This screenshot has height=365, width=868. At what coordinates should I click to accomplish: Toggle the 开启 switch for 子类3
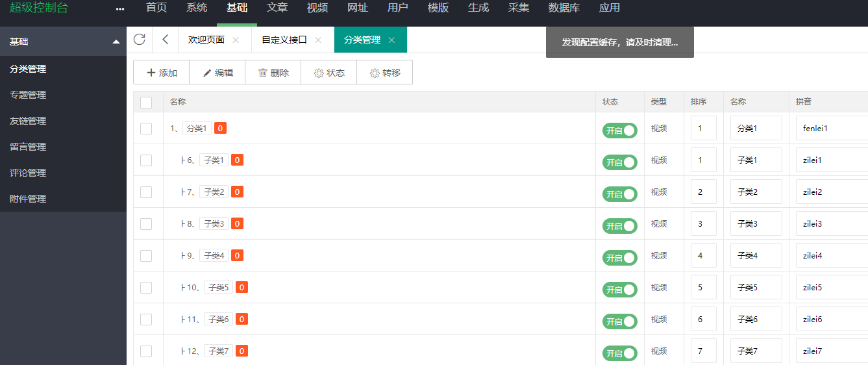point(620,226)
